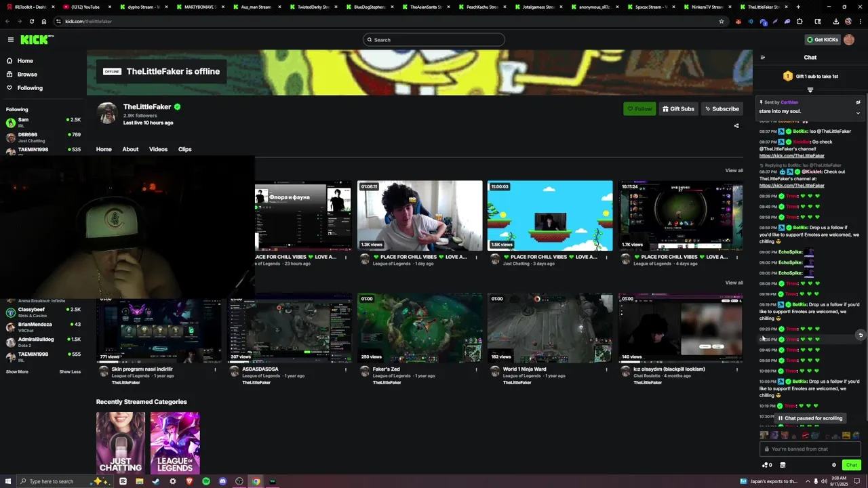Click the channel share icon
This screenshot has height=488, width=868.
[x=736, y=125]
